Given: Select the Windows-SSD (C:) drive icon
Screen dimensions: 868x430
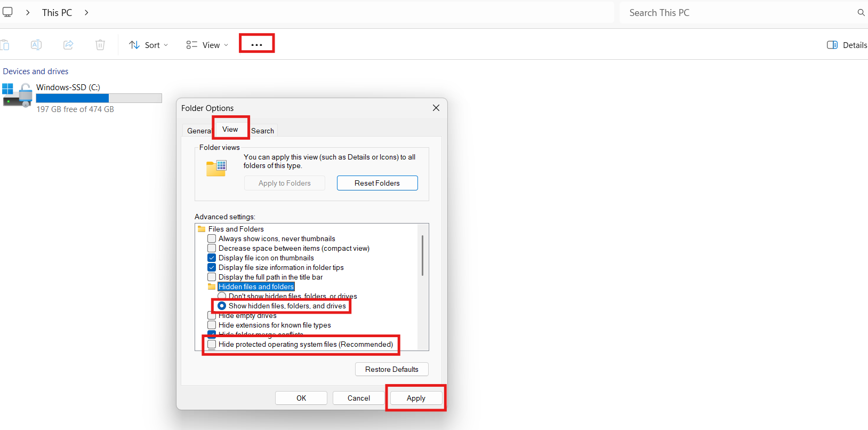Looking at the screenshot, I should tap(17, 95).
